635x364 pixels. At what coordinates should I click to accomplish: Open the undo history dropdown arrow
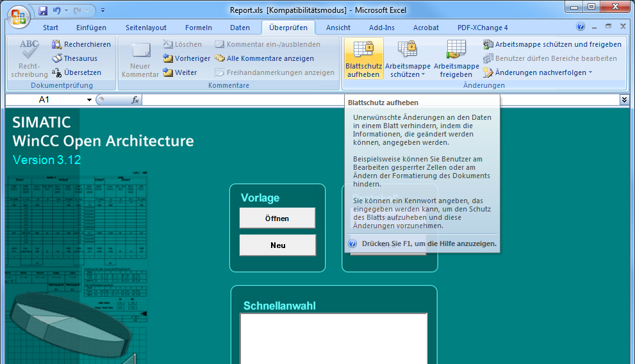(67, 11)
